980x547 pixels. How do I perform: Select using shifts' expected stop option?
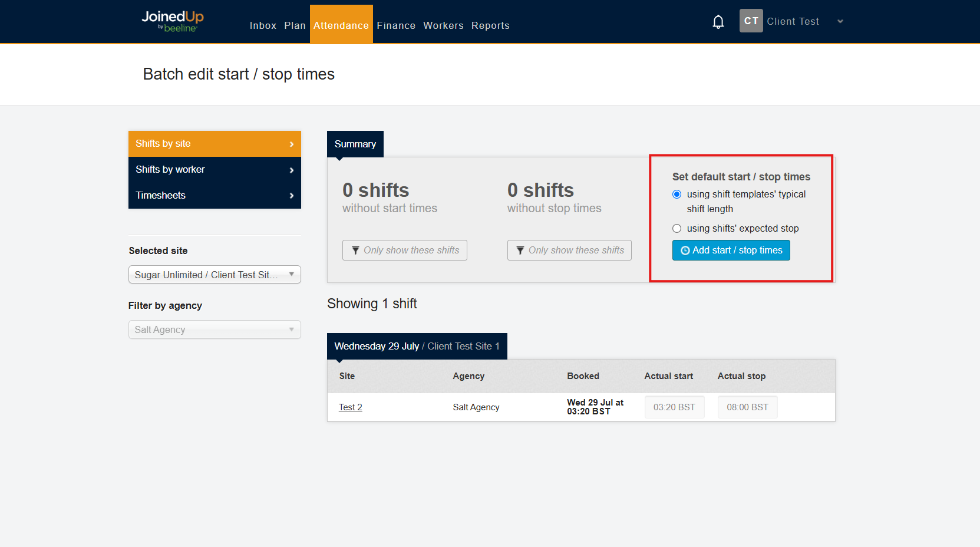677,229
